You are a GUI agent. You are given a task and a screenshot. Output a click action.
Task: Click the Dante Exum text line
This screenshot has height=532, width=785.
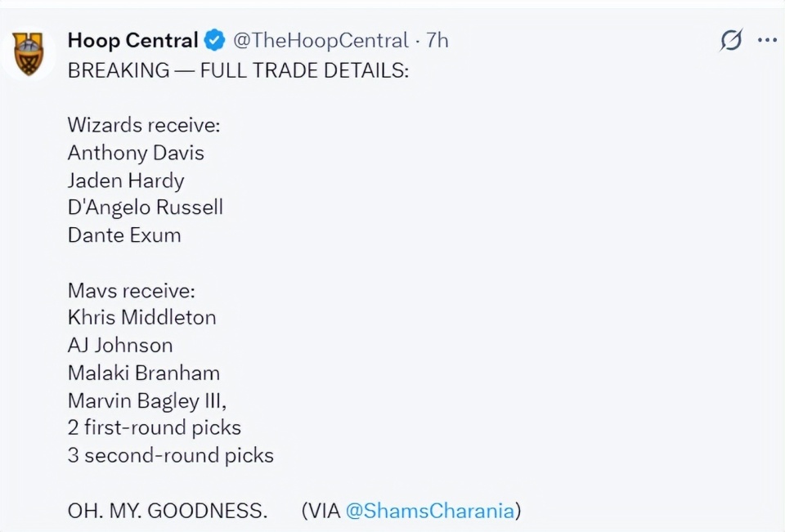tap(124, 235)
